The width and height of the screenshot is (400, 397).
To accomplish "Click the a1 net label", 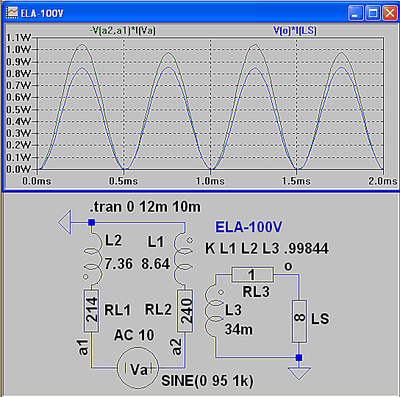I will coord(83,347).
